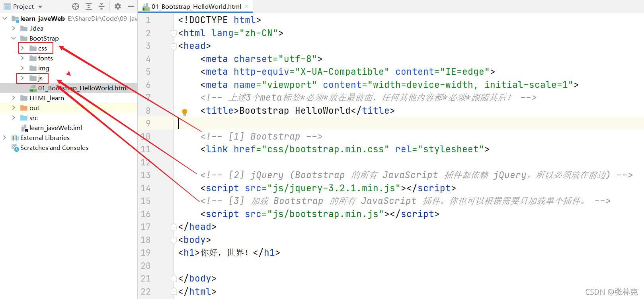This screenshot has height=299, width=644.
Task: Click the [1] Bootstrap comment
Action: [262, 136]
